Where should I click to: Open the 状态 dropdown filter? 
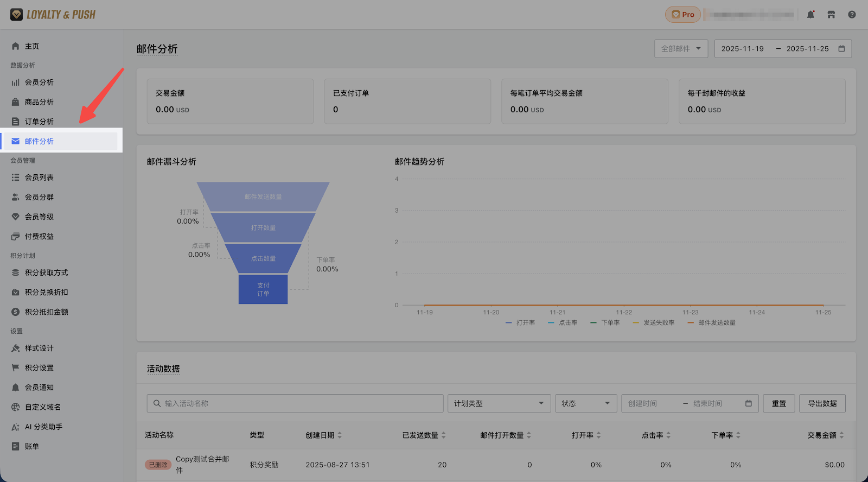pos(585,403)
